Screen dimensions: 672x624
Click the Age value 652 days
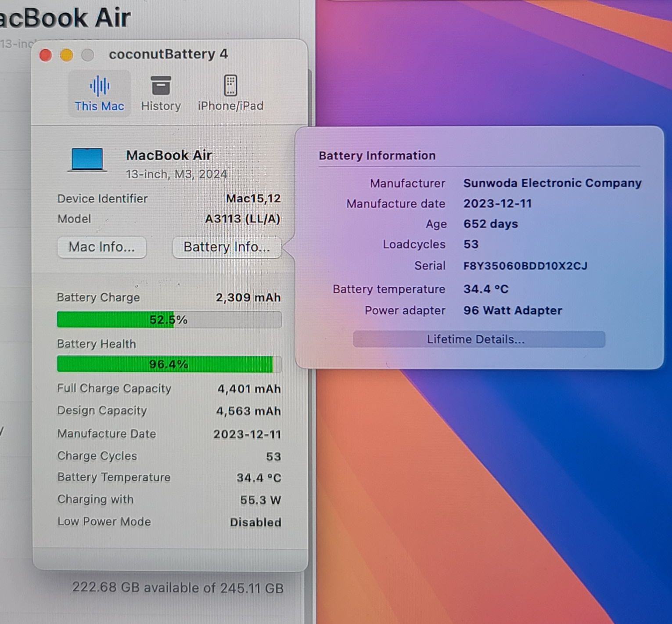(x=491, y=224)
